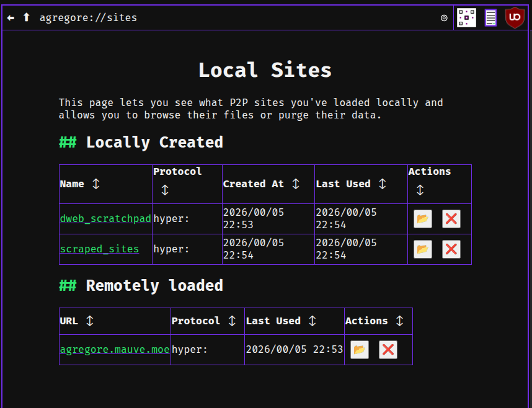Delete dweb_scratchpad with red X
Screen dimensions: 532x408
click(x=451, y=219)
